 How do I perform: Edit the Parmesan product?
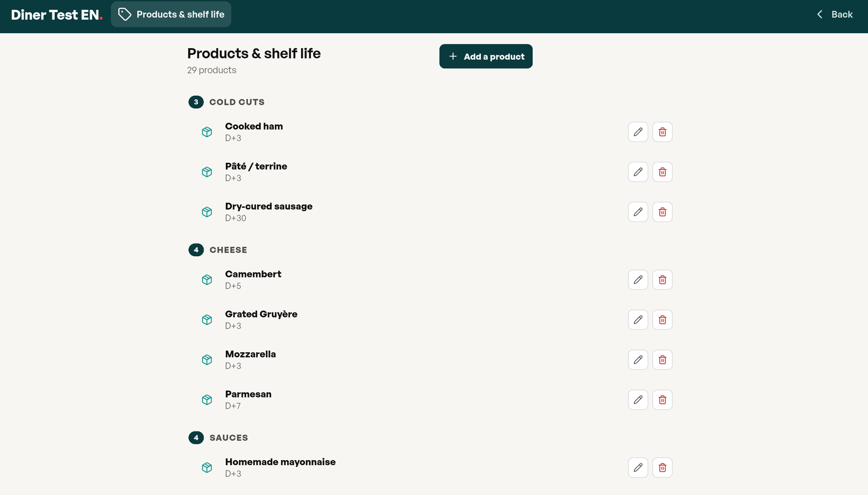(638, 400)
